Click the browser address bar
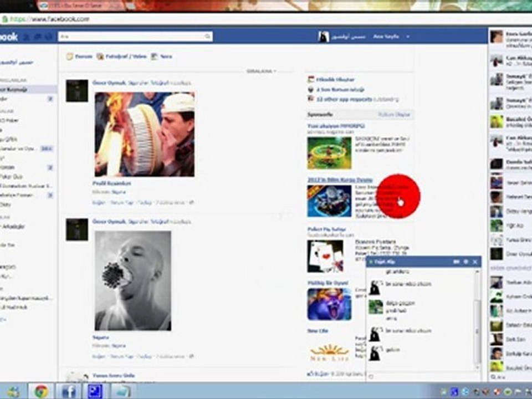This screenshot has height=399, width=532. coord(266,19)
